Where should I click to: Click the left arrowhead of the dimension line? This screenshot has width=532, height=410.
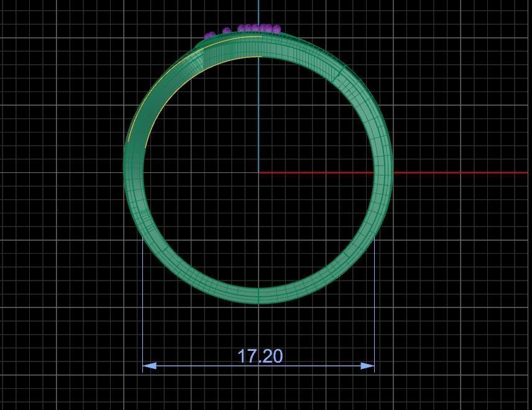150,366
